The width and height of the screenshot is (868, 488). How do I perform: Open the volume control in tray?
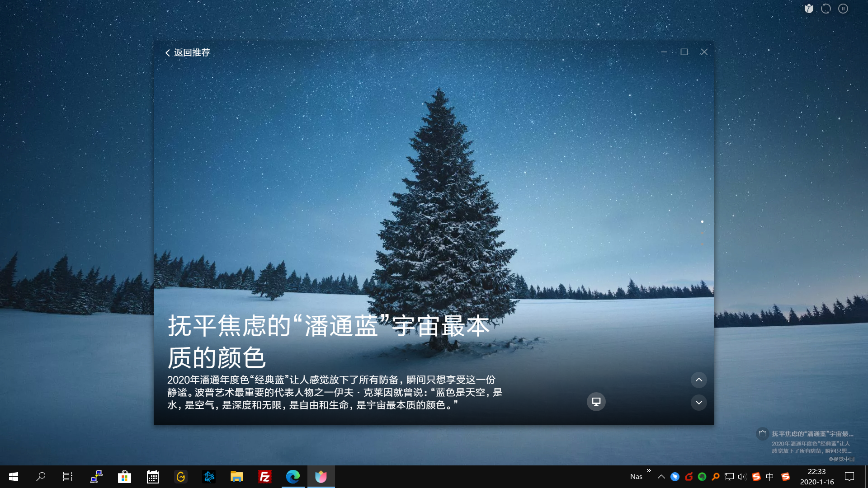(x=742, y=477)
